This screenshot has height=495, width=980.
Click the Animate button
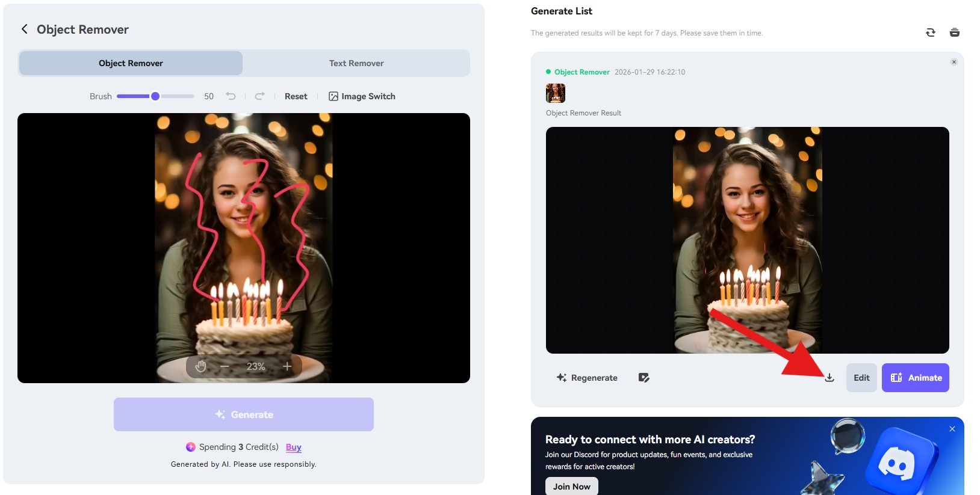click(915, 378)
